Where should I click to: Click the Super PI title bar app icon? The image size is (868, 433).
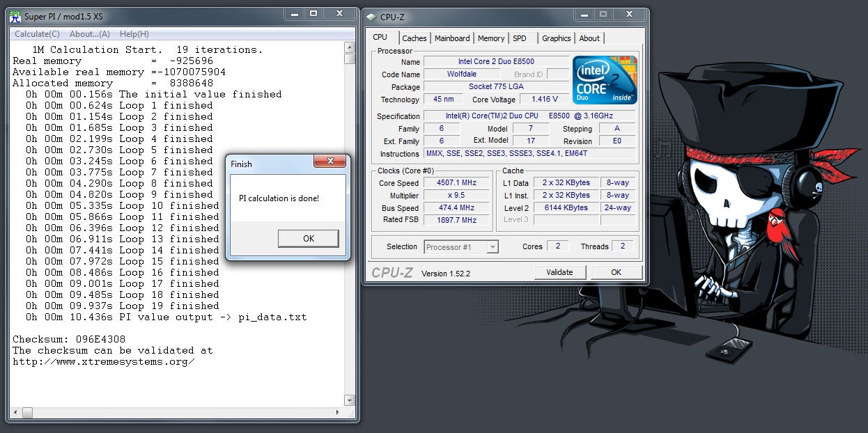15,15
